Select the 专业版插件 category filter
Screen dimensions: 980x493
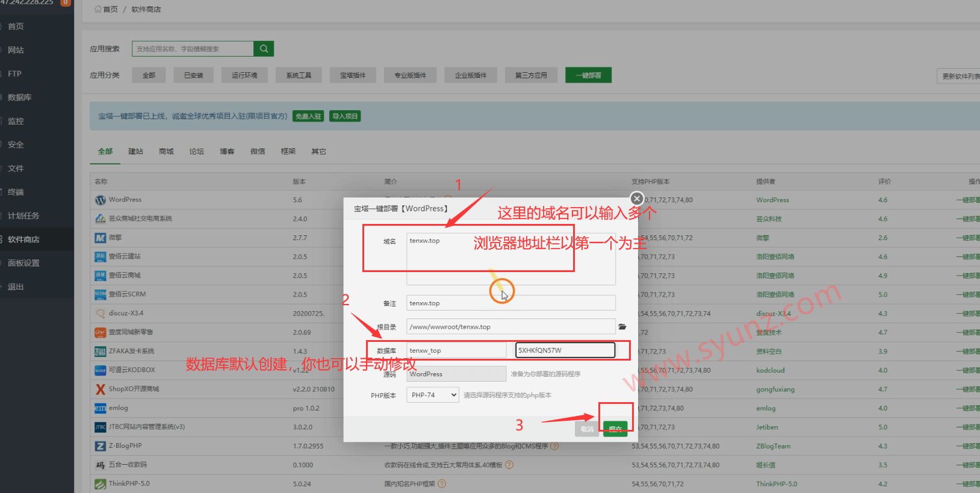tap(411, 75)
